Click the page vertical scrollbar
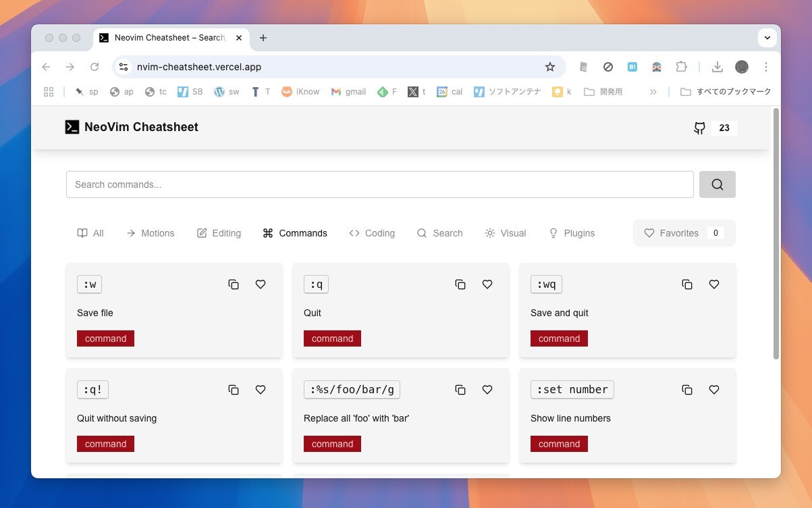Viewport: 812px width, 508px height. 776,233
